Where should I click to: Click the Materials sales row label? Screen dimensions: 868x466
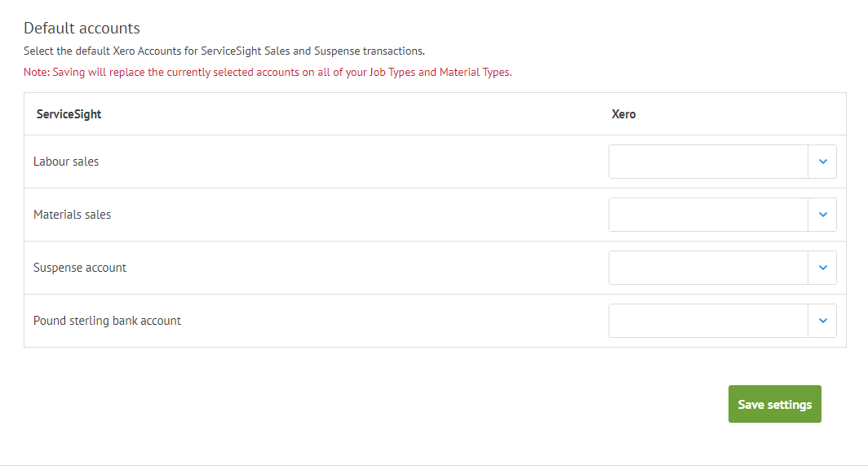point(72,215)
